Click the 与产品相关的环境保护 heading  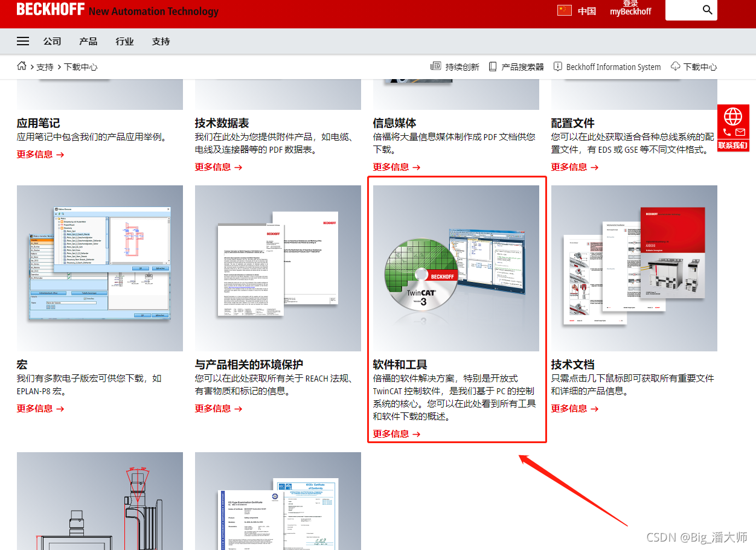click(x=249, y=365)
